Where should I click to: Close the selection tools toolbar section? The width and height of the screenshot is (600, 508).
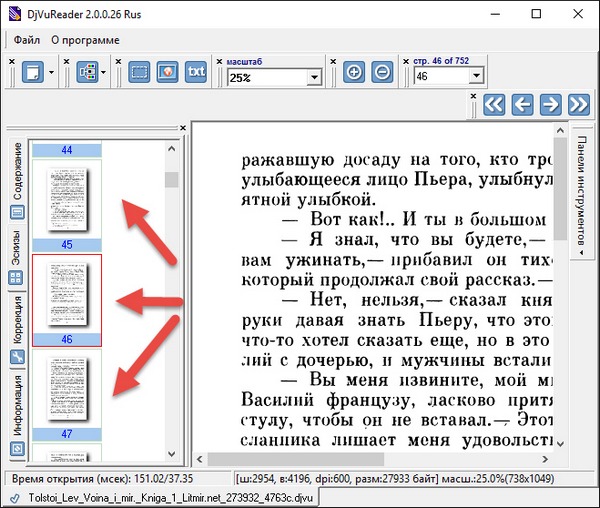pos(118,61)
